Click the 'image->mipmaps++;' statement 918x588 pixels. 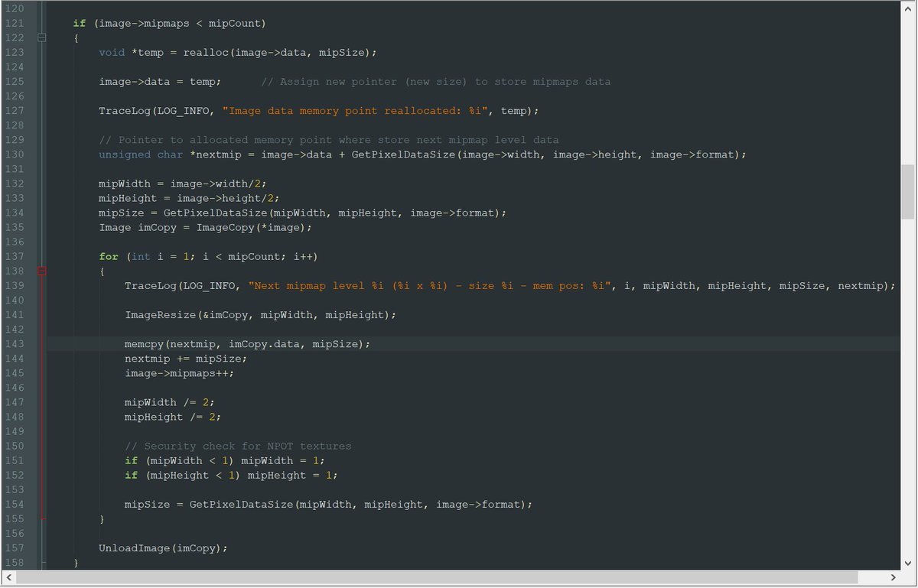tap(180, 373)
